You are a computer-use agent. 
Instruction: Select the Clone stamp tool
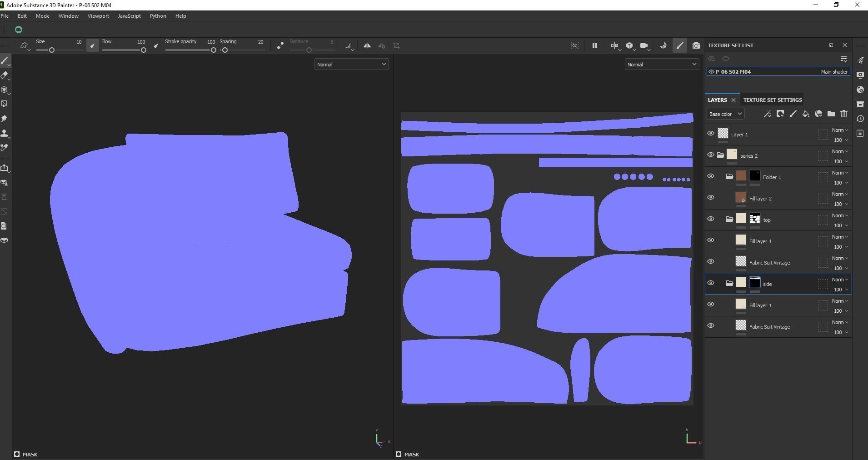pyautogui.click(x=5, y=133)
